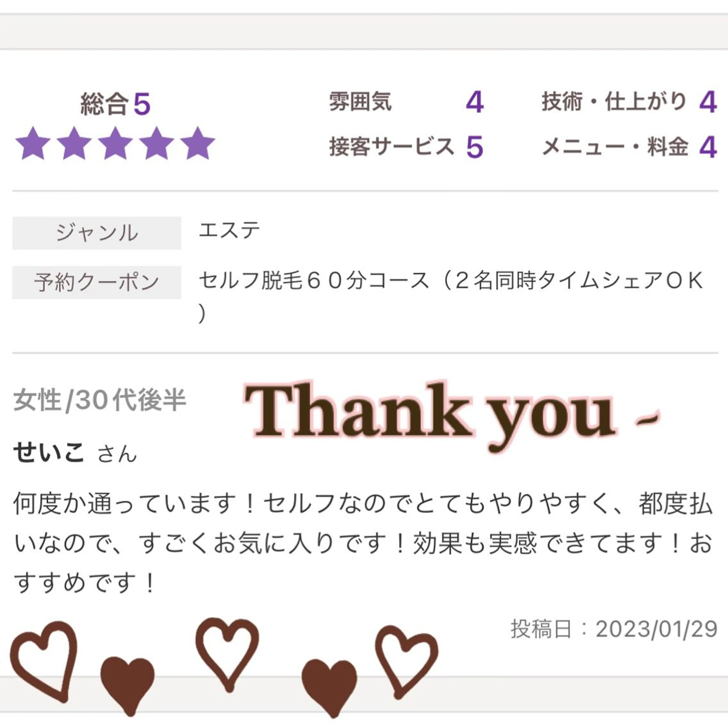This screenshot has height=728, width=728.
Task: Click the メニュー・料金 rating label
Action: point(615,147)
